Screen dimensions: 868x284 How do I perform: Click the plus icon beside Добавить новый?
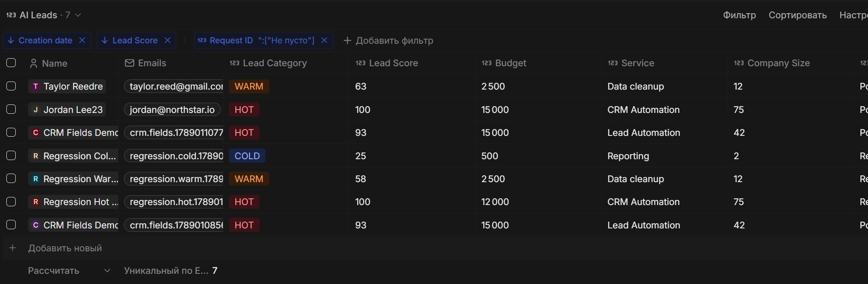13,248
